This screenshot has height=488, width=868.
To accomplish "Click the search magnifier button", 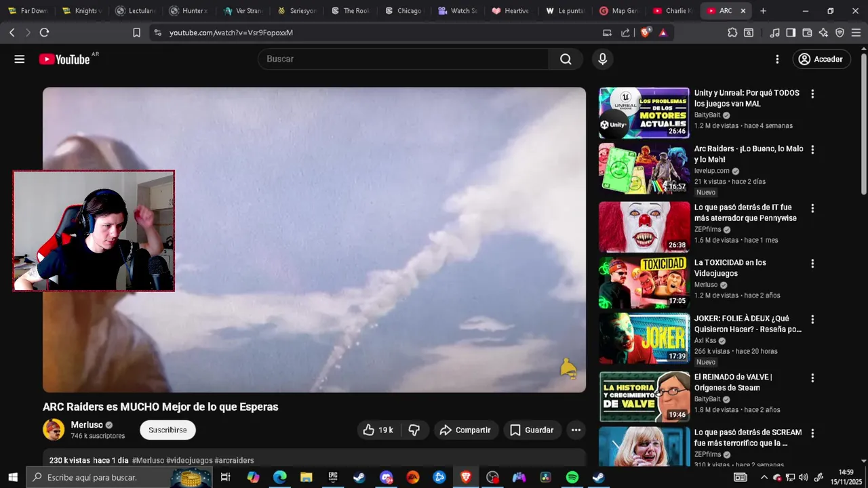I will point(566,59).
